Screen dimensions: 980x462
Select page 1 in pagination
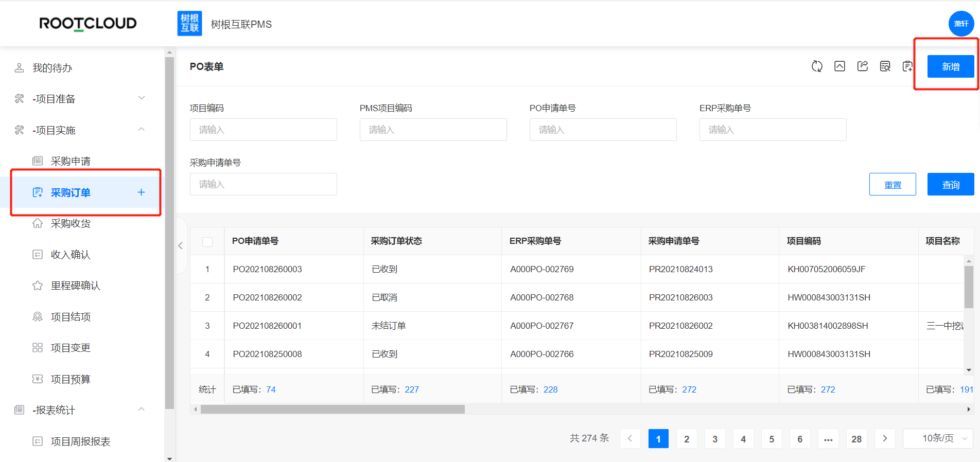click(x=658, y=438)
